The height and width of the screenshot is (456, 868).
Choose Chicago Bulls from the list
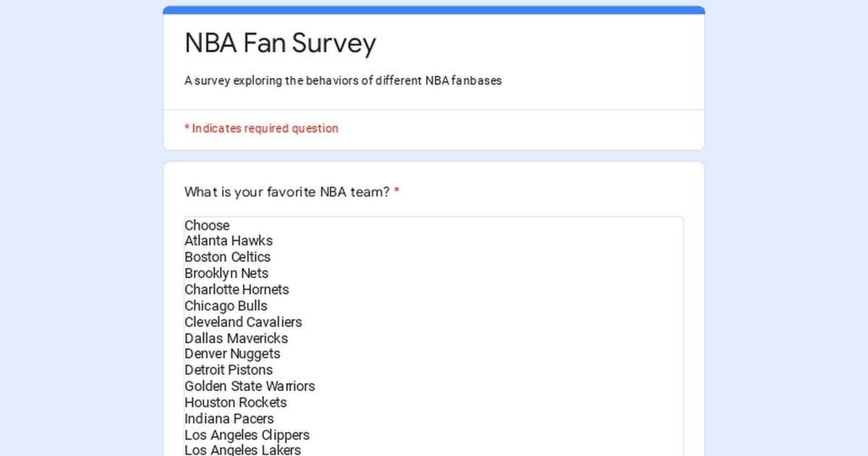click(x=226, y=305)
